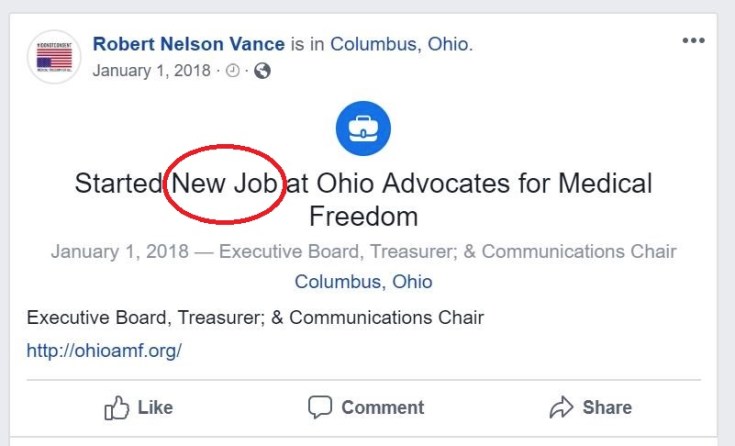The width and height of the screenshot is (735, 446).
Task: Click the black Executive Board description text
Action: point(255,318)
